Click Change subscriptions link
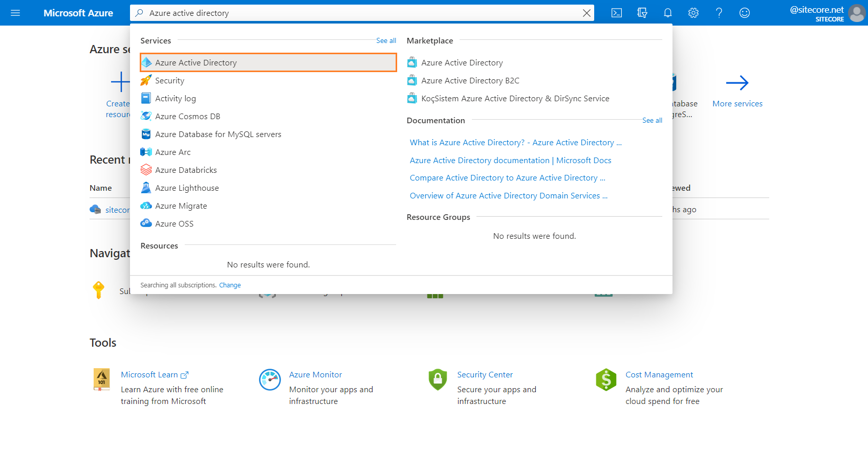 (230, 285)
